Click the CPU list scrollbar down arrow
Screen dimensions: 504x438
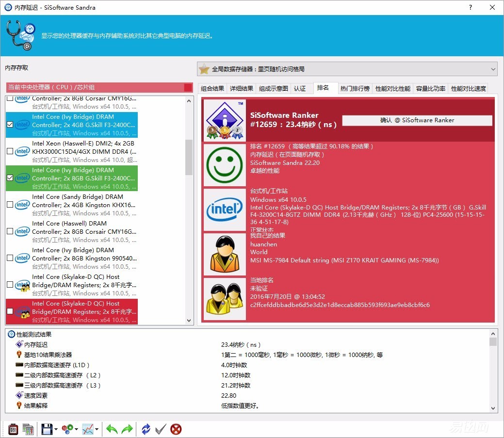[x=189, y=321]
